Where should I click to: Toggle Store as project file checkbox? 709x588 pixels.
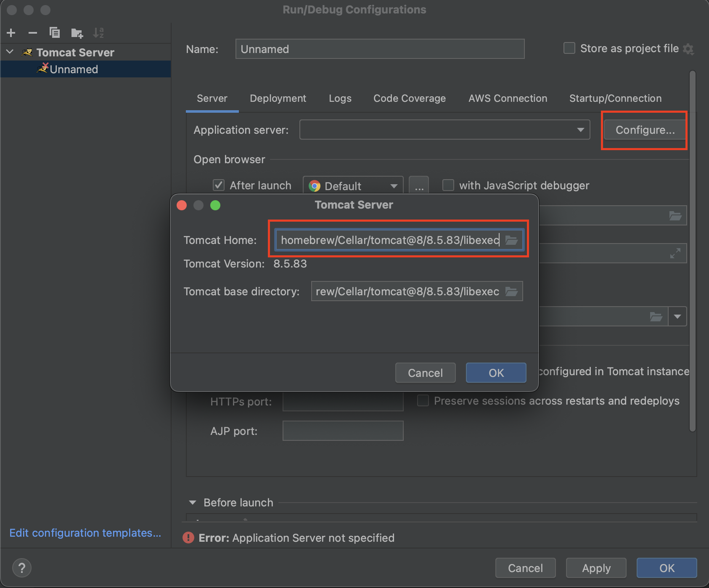(569, 48)
